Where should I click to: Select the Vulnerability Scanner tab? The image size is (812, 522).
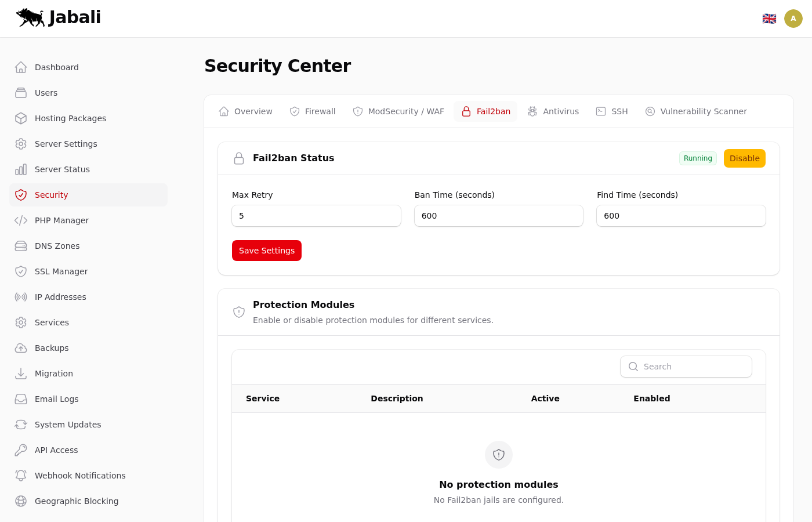click(696, 111)
